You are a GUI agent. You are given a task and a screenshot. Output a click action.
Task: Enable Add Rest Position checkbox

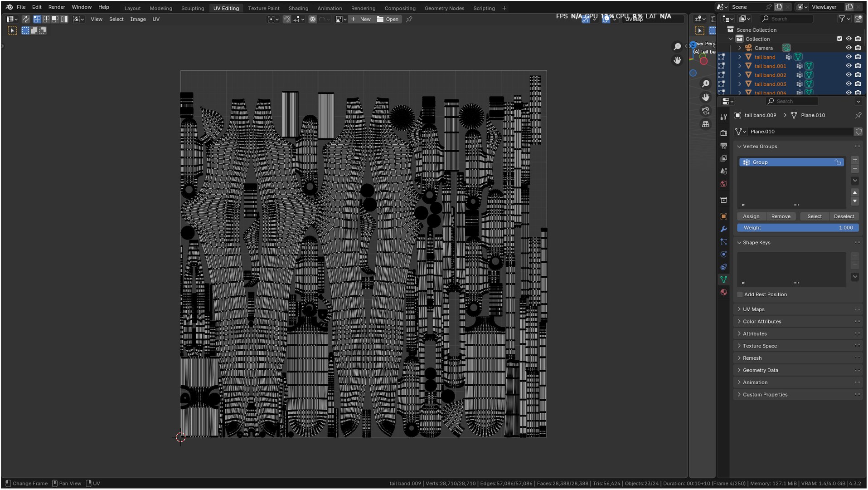pos(740,295)
